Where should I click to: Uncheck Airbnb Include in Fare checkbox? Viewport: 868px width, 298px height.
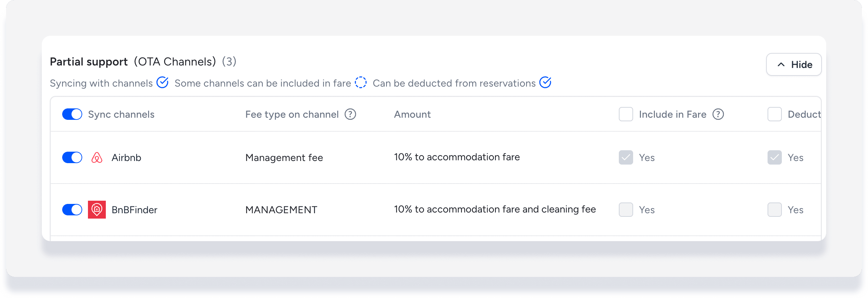(x=626, y=157)
